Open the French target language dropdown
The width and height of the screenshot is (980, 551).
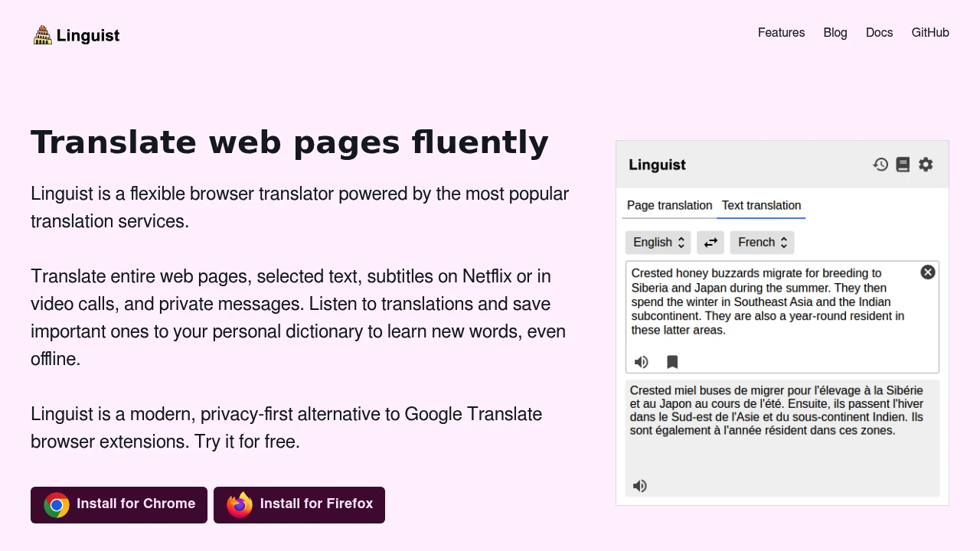click(762, 243)
